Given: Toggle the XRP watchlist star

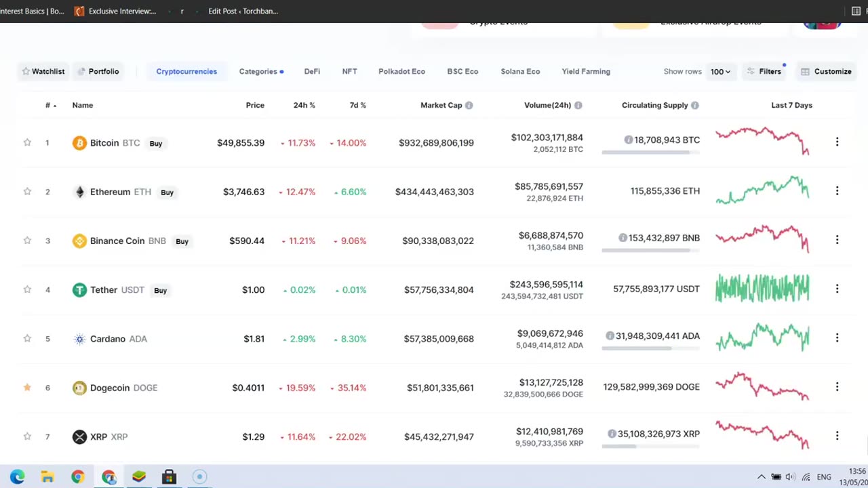Looking at the screenshot, I should pyautogui.click(x=27, y=436).
